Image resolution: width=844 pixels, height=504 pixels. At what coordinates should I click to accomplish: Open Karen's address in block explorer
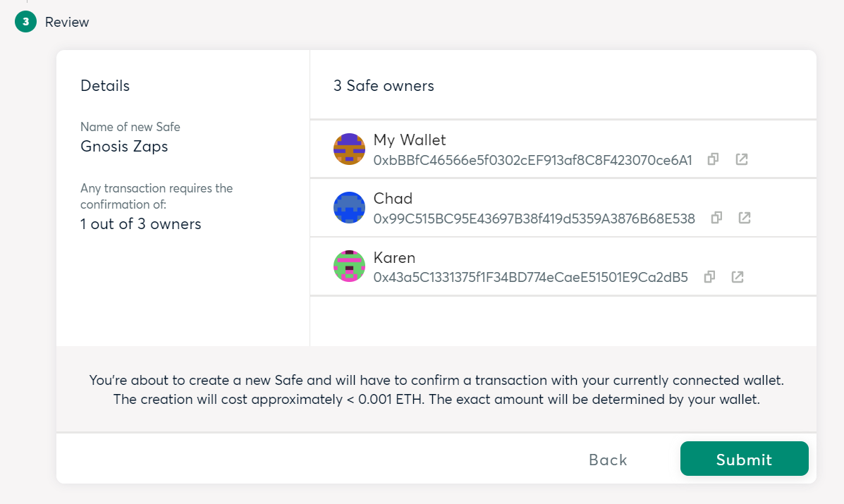coord(738,276)
